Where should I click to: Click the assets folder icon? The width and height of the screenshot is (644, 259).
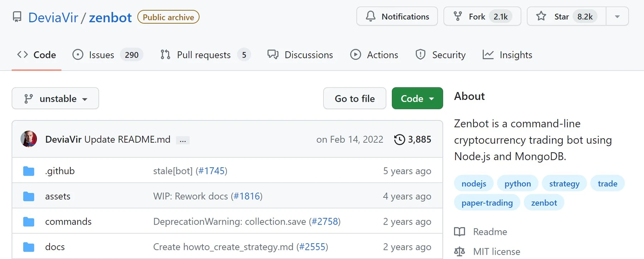click(29, 196)
